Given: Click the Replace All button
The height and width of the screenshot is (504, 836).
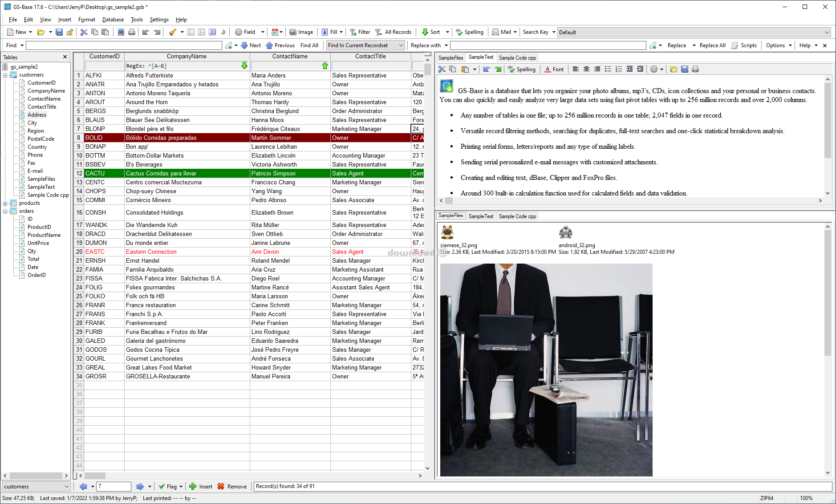Looking at the screenshot, I should [x=712, y=45].
